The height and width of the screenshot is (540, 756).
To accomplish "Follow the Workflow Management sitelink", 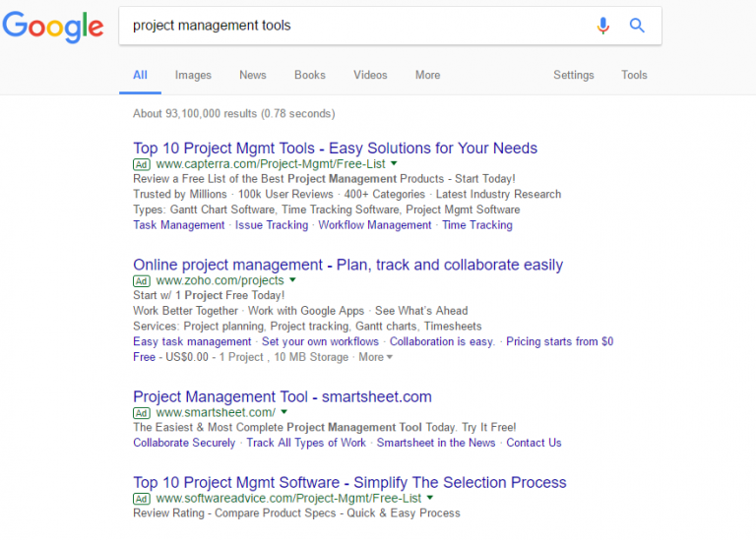I will click(375, 225).
